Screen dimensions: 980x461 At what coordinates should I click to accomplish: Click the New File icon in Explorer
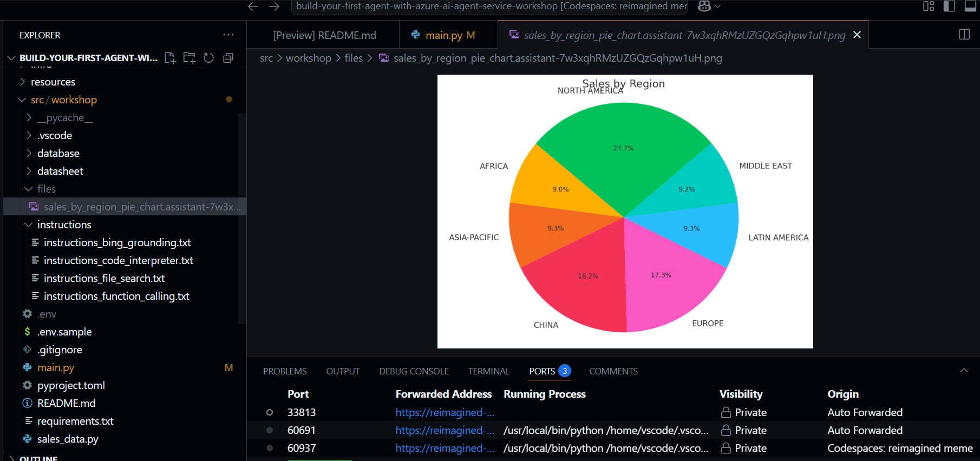pyautogui.click(x=170, y=58)
